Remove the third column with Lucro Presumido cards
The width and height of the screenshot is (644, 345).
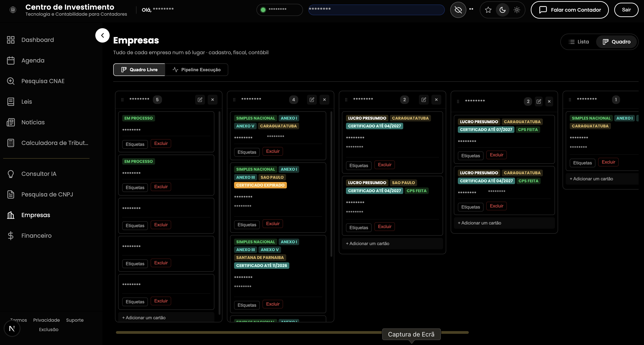coord(436,100)
